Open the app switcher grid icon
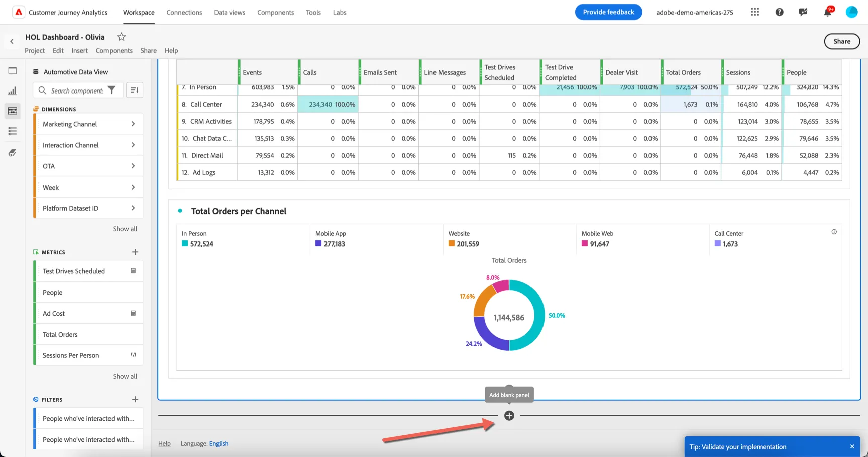Image resolution: width=868 pixels, height=457 pixels. tap(755, 12)
